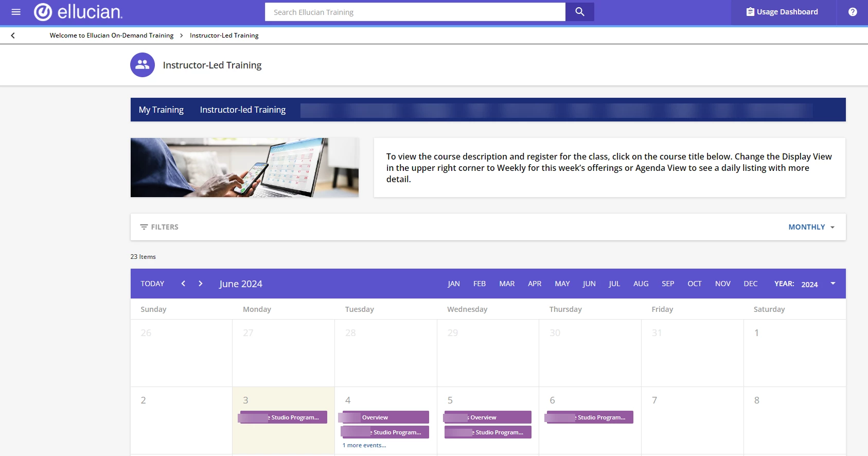The width and height of the screenshot is (868, 456).
Task: Select MAY month
Action: 562,284
